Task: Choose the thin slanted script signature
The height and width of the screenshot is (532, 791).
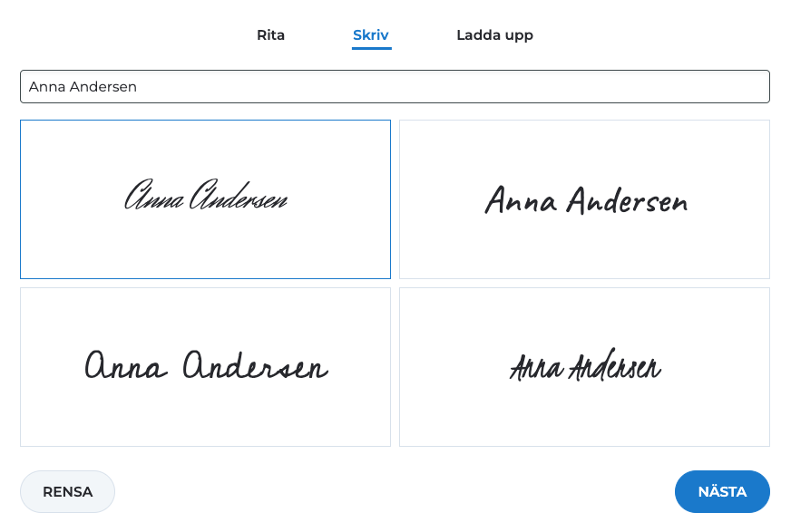Action: (205, 199)
